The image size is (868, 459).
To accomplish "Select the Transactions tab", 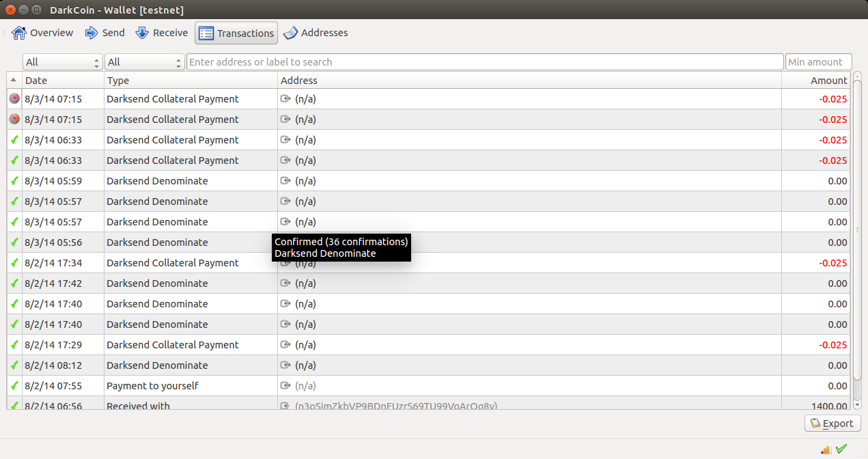I will click(x=236, y=33).
